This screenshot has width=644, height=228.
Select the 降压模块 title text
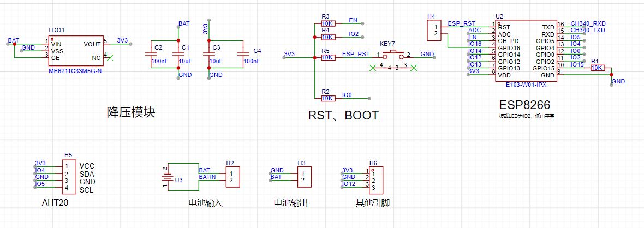tap(131, 113)
